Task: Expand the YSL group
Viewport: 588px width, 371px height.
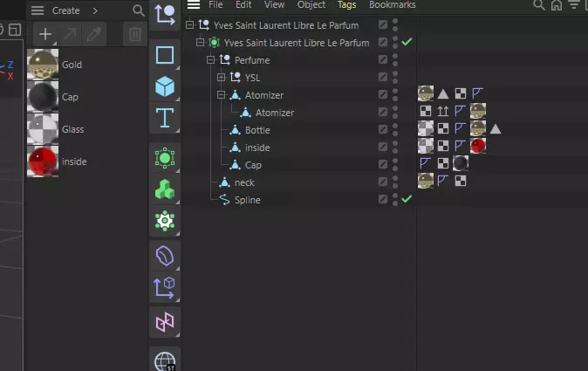Action: coord(222,78)
